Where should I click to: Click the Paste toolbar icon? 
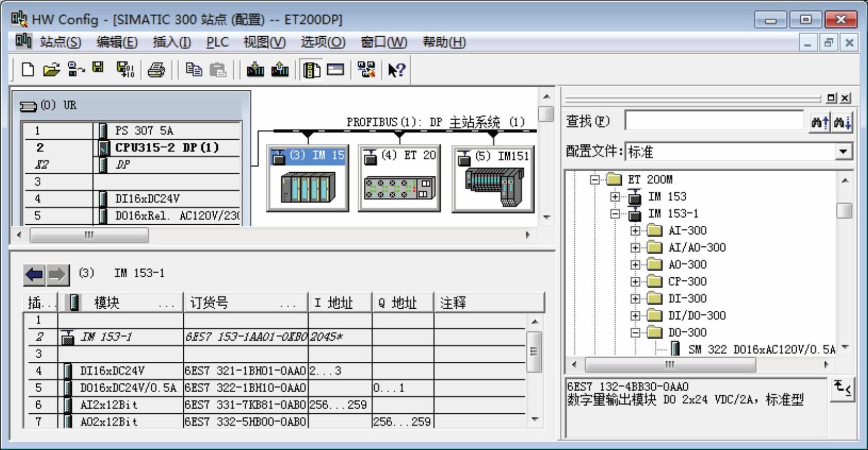pyautogui.click(x=217, y=69)
